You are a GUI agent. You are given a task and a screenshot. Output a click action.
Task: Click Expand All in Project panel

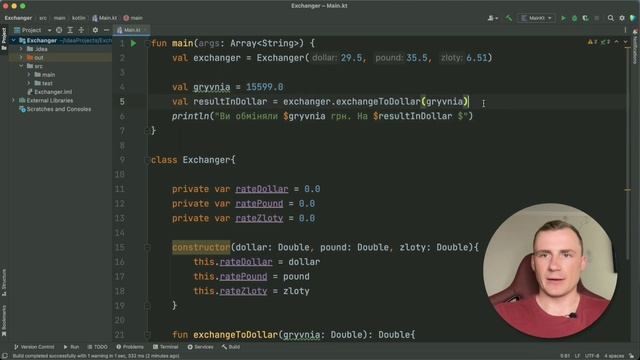(70, 30)
